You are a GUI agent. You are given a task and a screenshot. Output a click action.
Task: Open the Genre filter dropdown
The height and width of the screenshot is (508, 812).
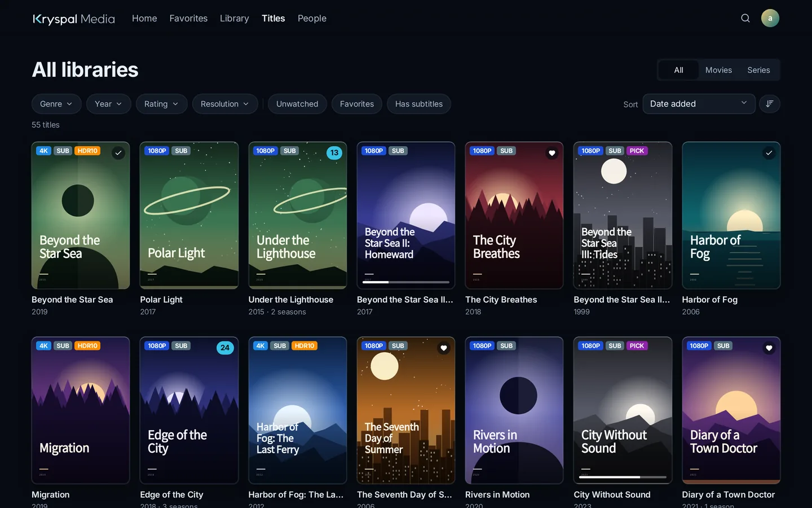[56, 104]
